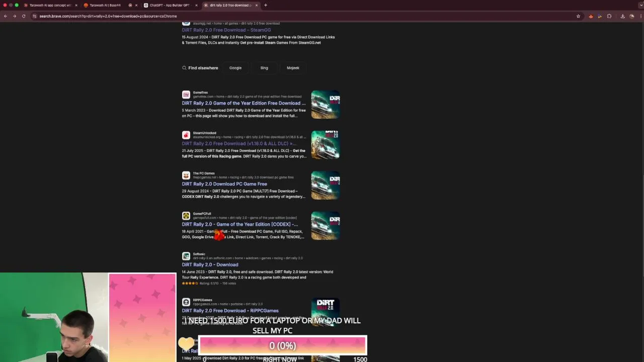Open the orange flame extension icon
Viewport: 644px width, 362px height.
click(x=591, y=16)
